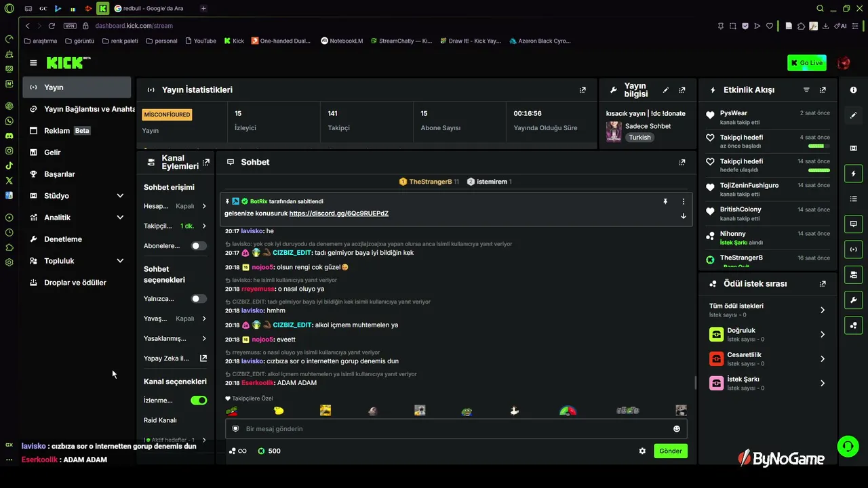Expand pinned message with down arrow
Screen dimensions: 868x488
pos(683,216)
